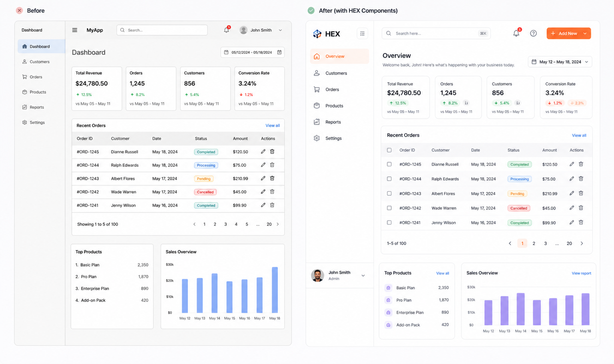The width and height of the screenshot is (614, 364).
Task: Click May 14 bar in HEX sales chart
Action: (520, 309)
